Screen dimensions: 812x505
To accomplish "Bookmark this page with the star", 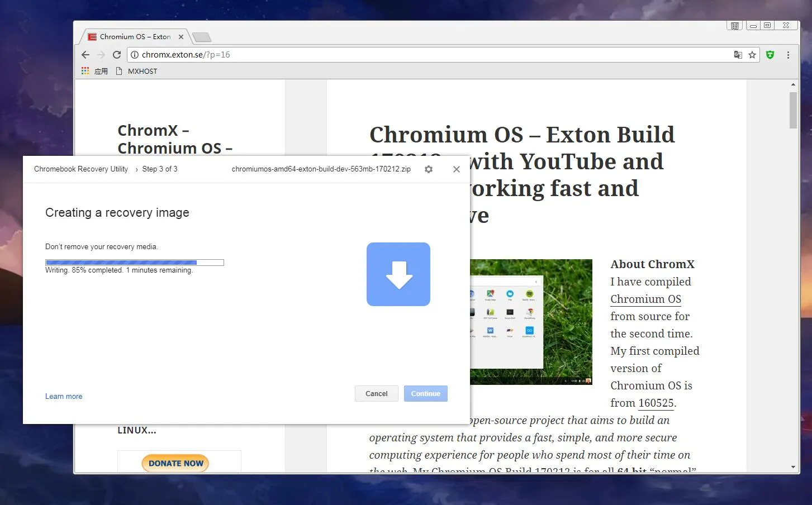I will 752,55.
